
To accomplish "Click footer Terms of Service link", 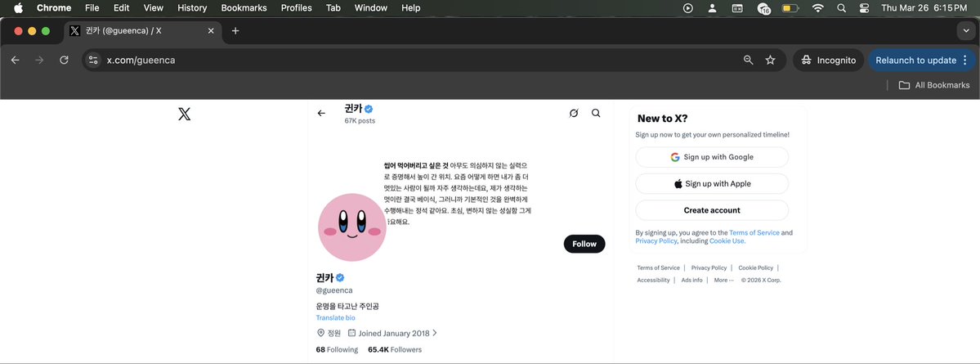I will point(658,267).
